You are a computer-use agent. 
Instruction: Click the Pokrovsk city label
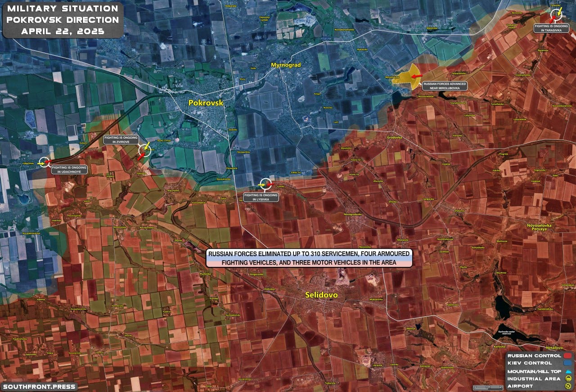206,103
